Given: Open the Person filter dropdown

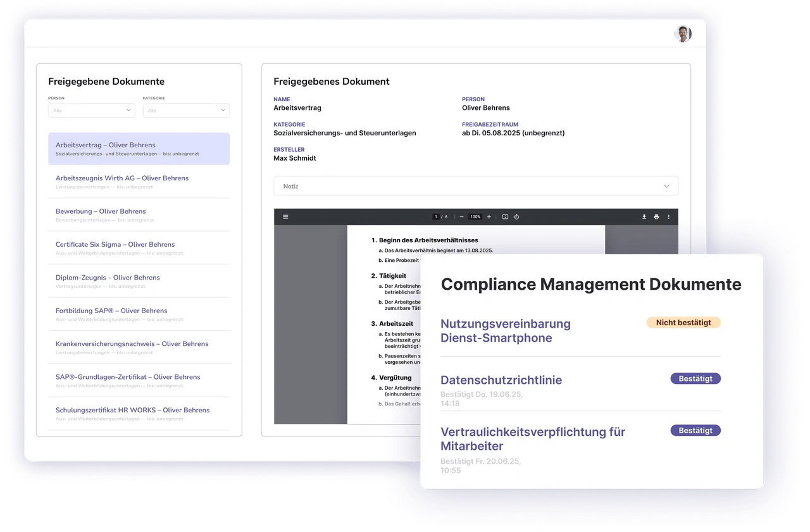Looking at the screenshot, I should [92, 111].
